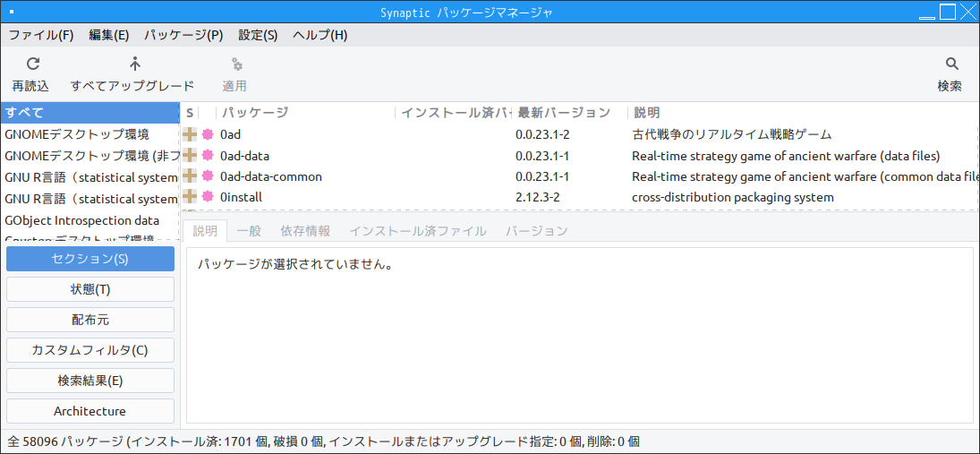Switch to the インストール済ファイル tab

click(417, 231)
